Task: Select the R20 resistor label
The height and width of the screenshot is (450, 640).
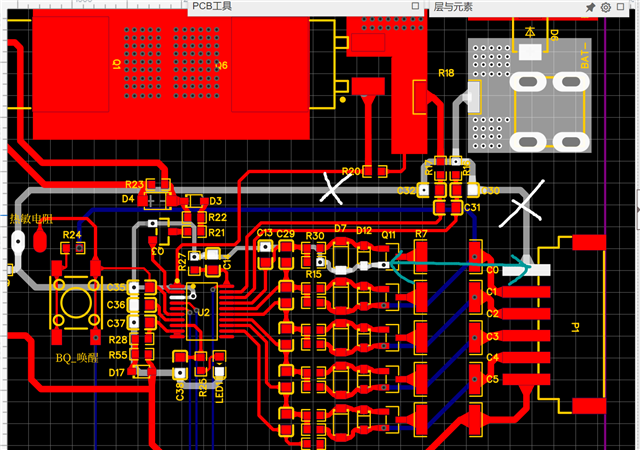Action: (351, 171)
